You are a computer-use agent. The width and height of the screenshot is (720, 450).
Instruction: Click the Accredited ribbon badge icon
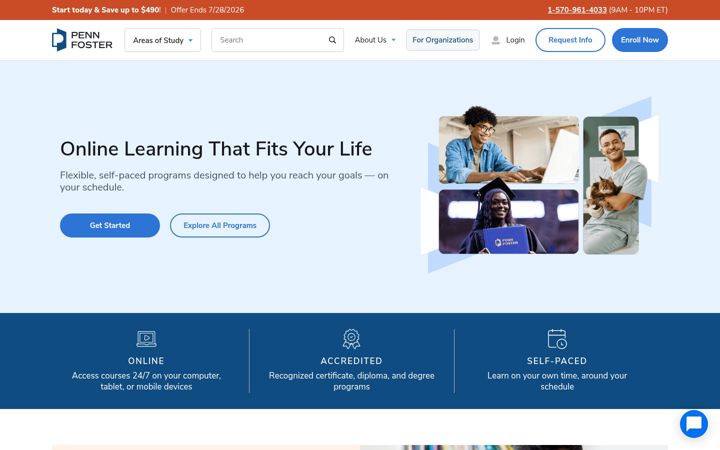[351, 339]
